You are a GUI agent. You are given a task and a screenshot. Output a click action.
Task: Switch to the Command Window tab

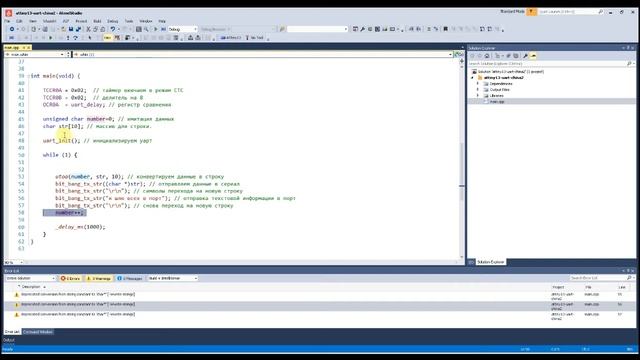pyautogui.click(x=38, y=332)
